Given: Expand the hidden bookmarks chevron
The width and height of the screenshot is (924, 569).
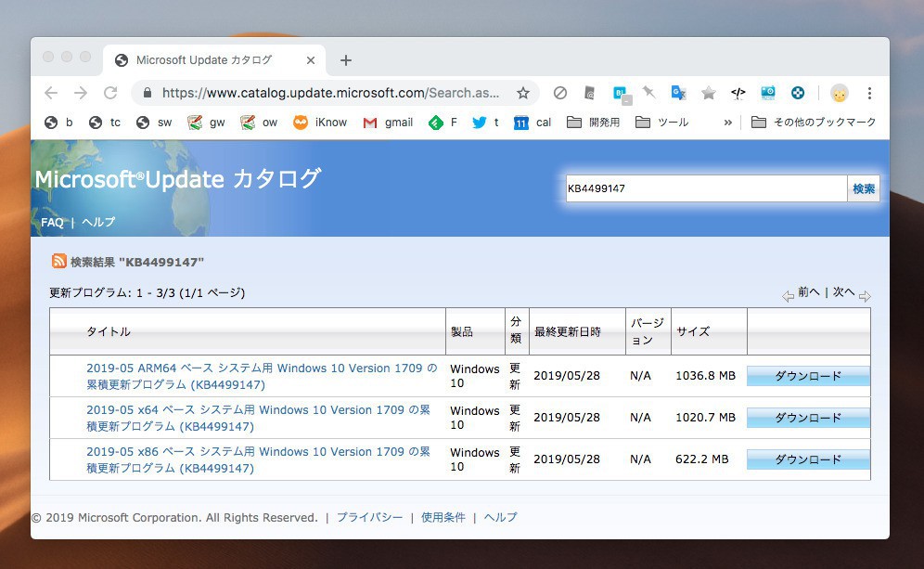Looking at the screenshot, I should pos(728,123).
